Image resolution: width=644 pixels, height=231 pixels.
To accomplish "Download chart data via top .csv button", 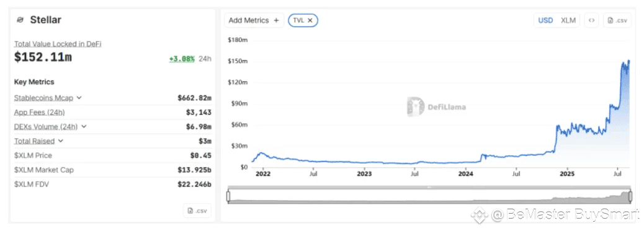I will point(617,20).
